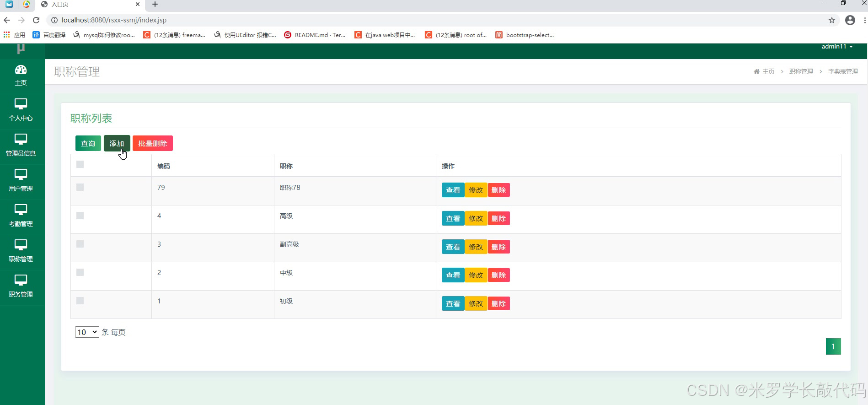The width and height of the screenshot is (868, 405).
Task: Expand the admin11 user dropdown
Action: point(837,47)
